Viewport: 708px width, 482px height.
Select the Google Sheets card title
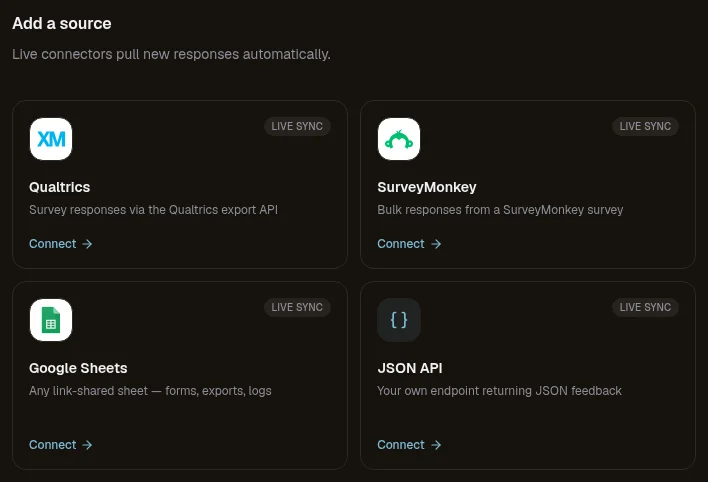pos(78,368)
